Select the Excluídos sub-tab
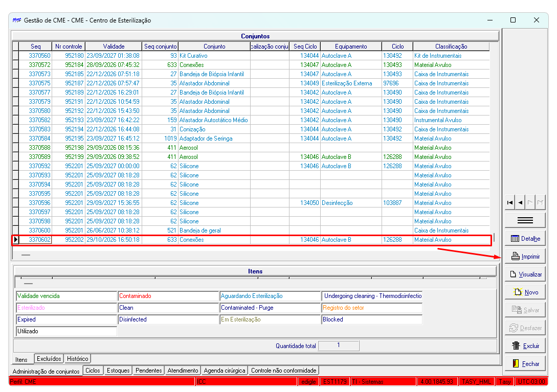Screen dimensions: 557x392 click(x=49, y=359)
